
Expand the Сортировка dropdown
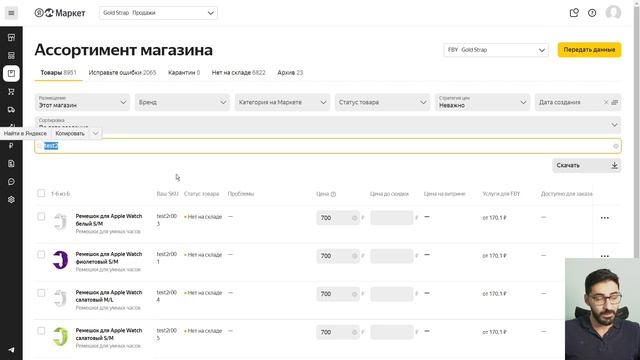614,125
